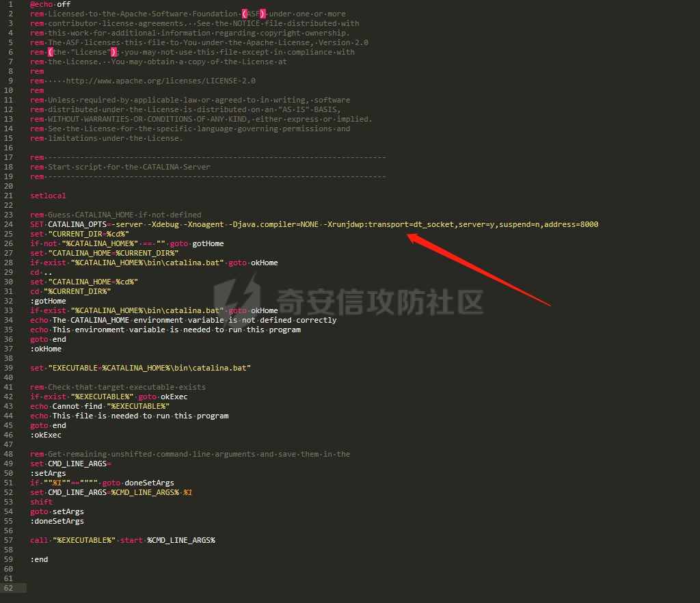Click the :gotHome label line
The width and height of the screenshot is (700, 603).
[49, 301]
